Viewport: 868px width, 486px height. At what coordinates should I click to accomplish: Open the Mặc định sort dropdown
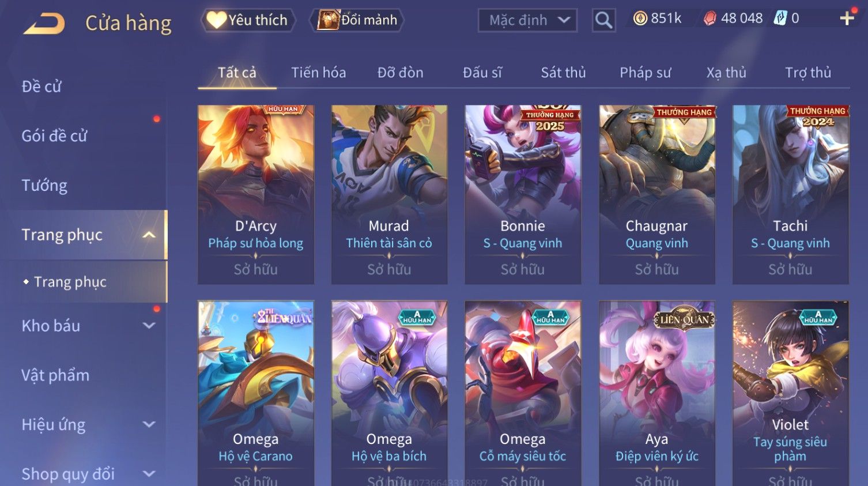(x=527, y=21)
